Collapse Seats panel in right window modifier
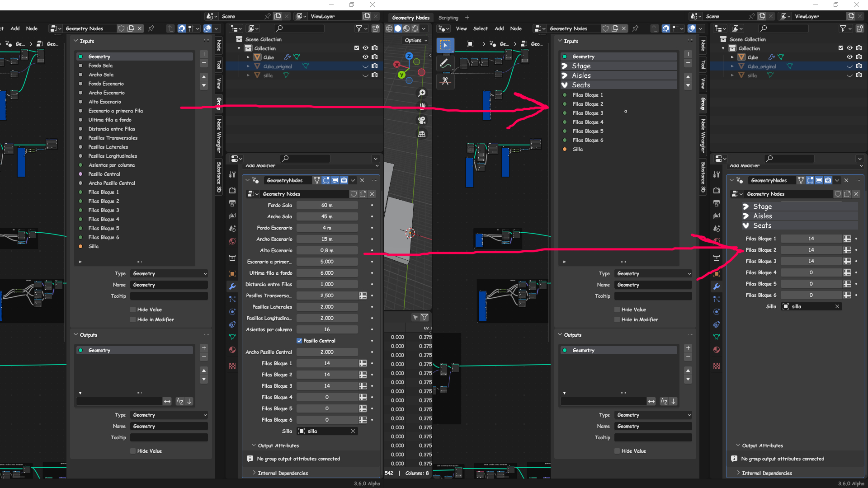Screen dimensions: 868x488 coord(746,225)
